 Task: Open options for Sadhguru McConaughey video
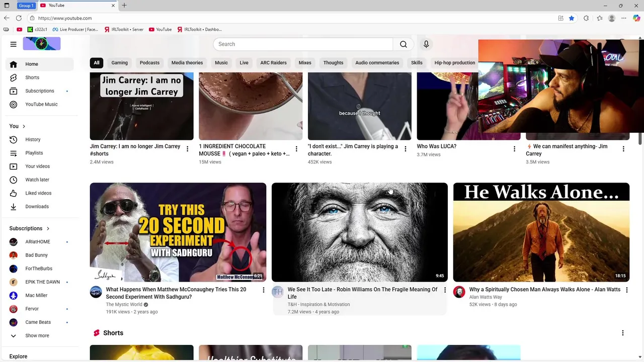click(x=263, y=290)
